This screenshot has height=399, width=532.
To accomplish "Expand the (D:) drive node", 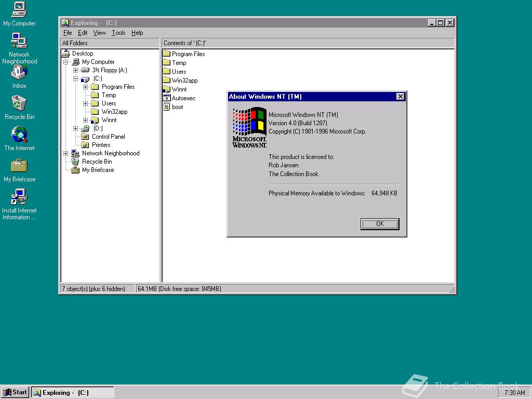I will [x=76, y=129].
